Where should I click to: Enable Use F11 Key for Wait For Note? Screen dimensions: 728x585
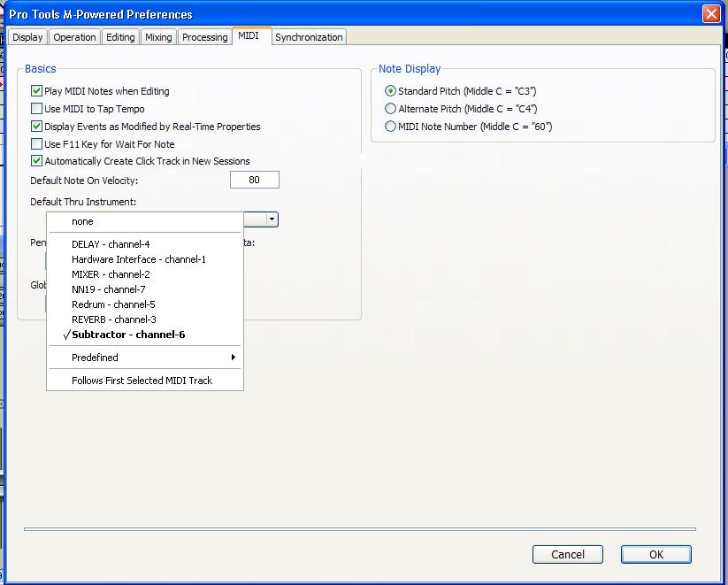tap(36, 144)
